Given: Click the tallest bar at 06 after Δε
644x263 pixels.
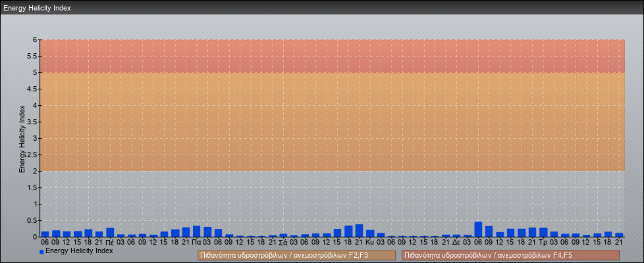Looking at the screenshot, I should point(478,229).
